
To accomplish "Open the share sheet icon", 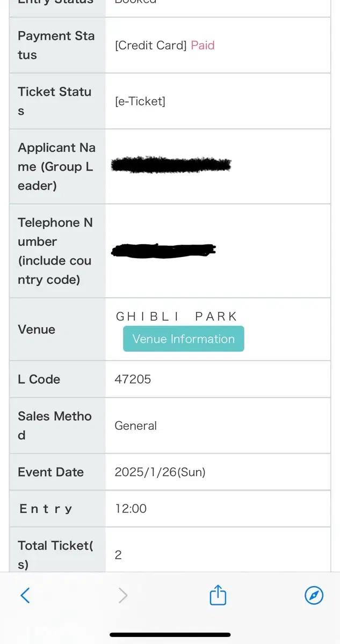I will (218, 595).
